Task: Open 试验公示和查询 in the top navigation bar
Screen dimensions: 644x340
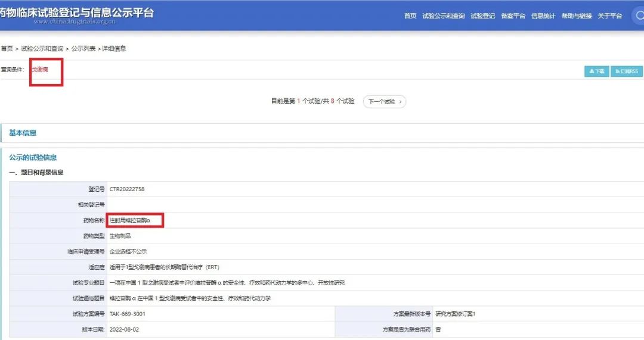Action: [443, 16]
